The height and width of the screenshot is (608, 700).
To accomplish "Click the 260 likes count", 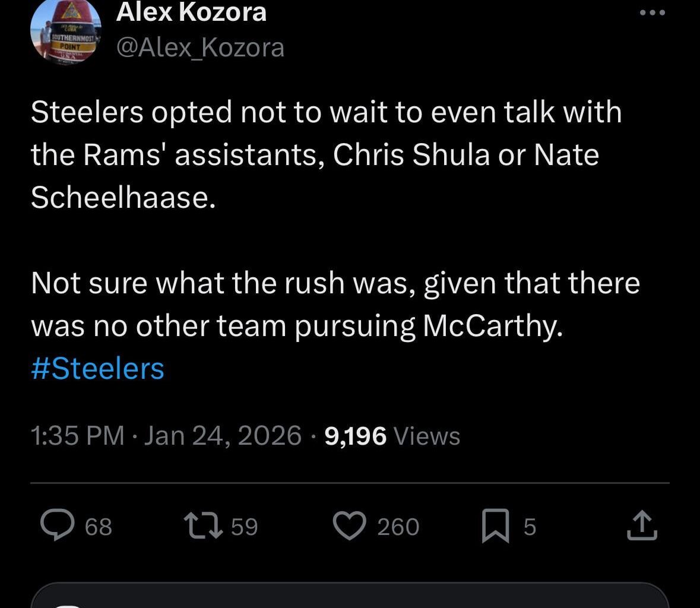I will click(x=398, y=527).
